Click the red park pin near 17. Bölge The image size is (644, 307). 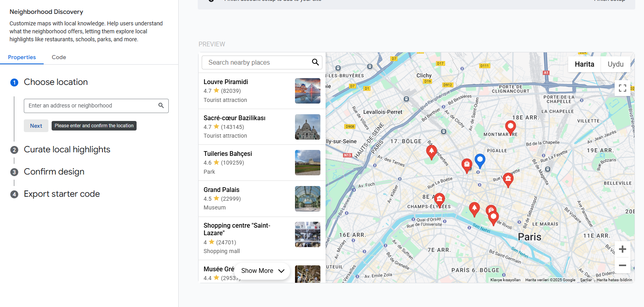[x=432, y=152]
